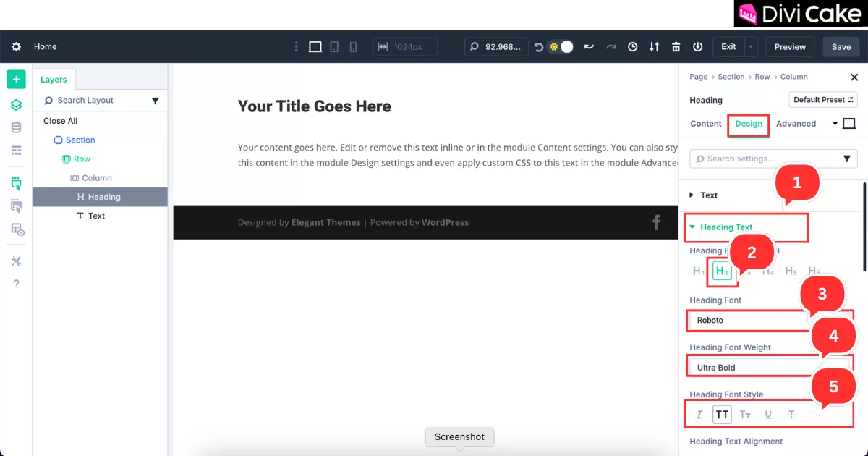Switch to desktop view icon

click(315, 46)
